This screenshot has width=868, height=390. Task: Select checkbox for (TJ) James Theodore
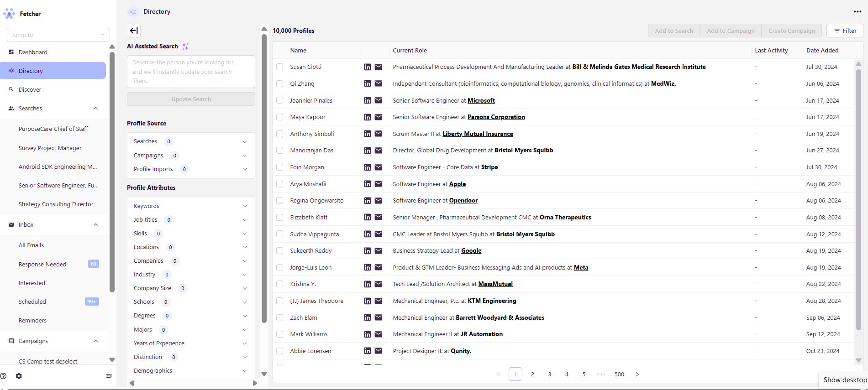[x=280, y=301]
